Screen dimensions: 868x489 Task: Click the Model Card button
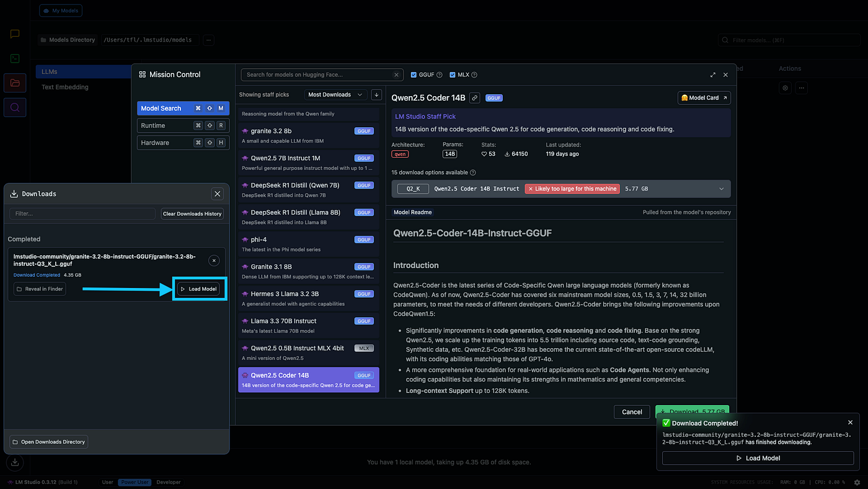(704, 98)
